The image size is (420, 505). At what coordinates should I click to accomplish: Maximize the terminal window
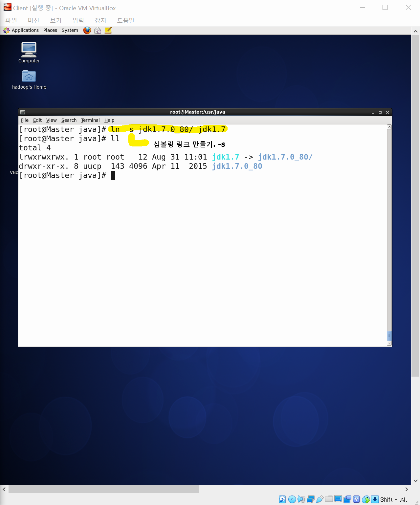pos(380,112)
